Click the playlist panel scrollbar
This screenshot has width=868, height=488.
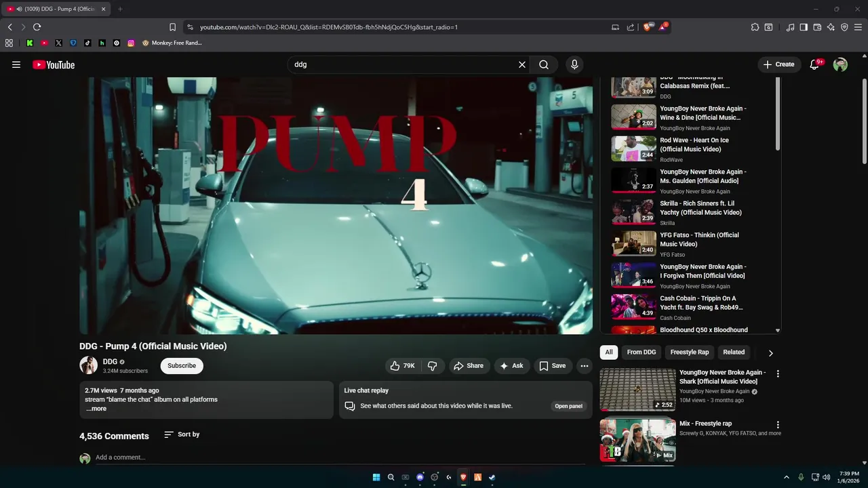click(x=778, y=114)
